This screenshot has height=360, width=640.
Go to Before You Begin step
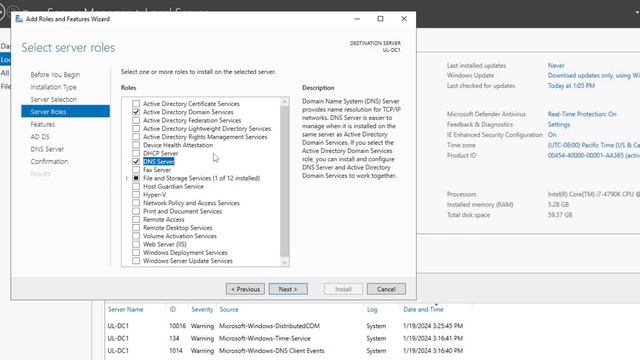[x=55, y=75]
